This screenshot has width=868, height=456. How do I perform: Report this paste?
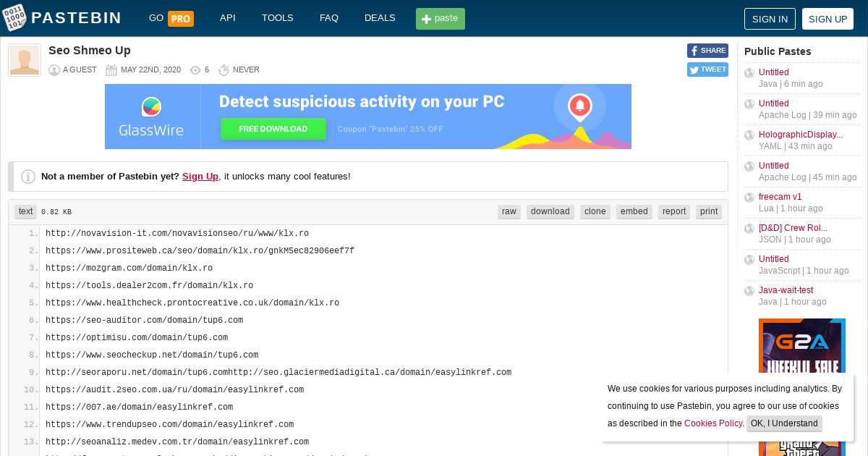(674, 211)
